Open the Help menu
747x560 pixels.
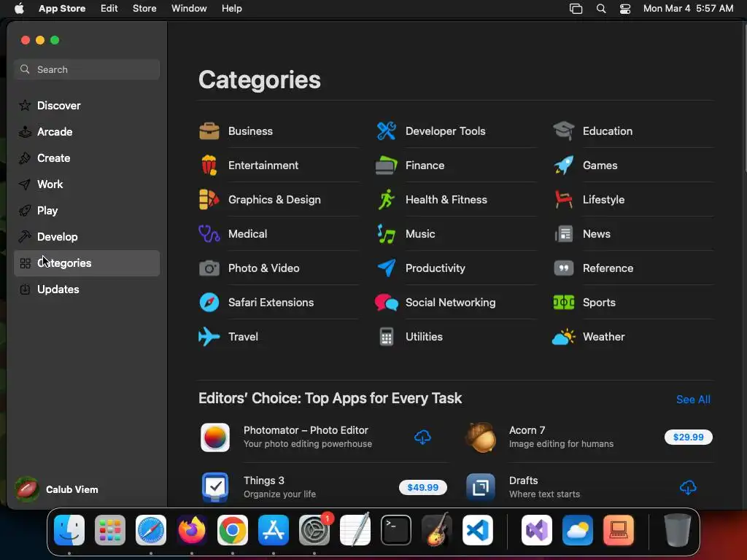point(231,9)
